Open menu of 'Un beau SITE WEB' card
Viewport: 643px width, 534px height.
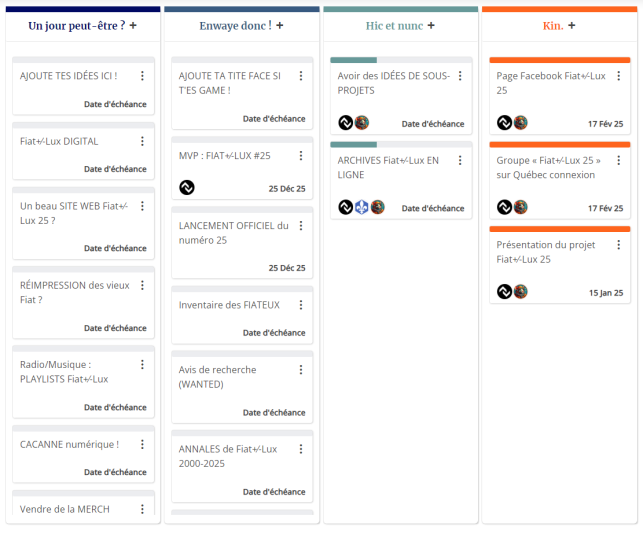(142, 206)
